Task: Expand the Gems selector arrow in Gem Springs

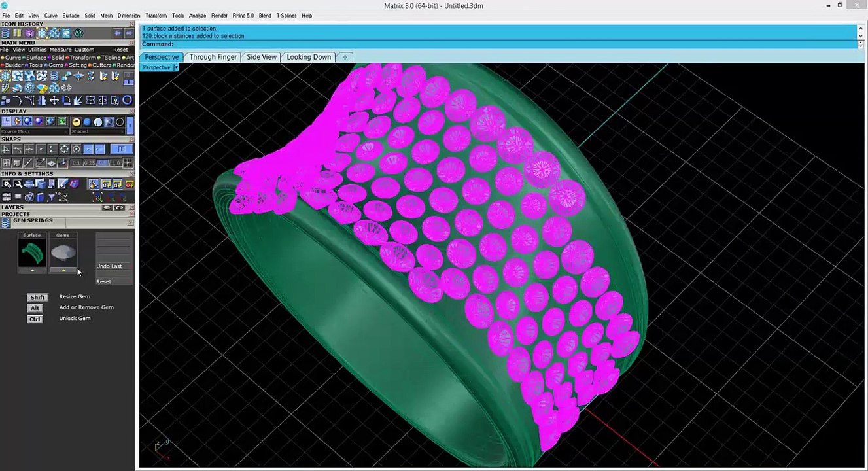Action: [x=63, y=270]
